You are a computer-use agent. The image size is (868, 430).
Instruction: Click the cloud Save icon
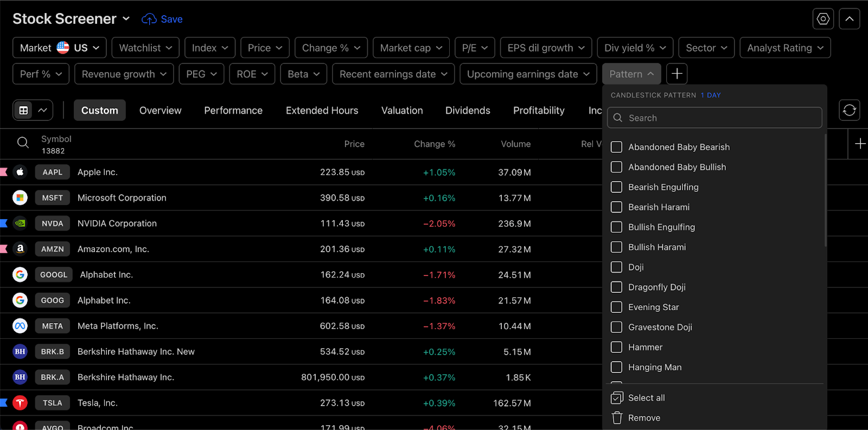tap(149, 19)
